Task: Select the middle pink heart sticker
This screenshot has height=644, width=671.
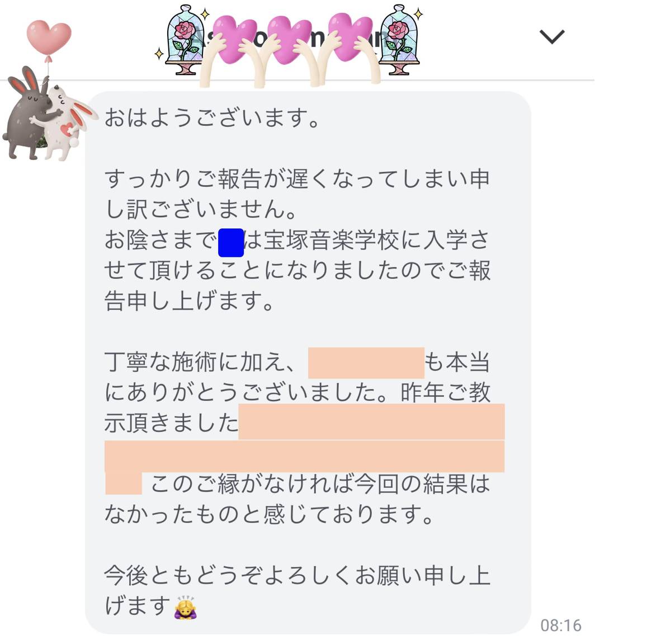Action: (290, 39)
